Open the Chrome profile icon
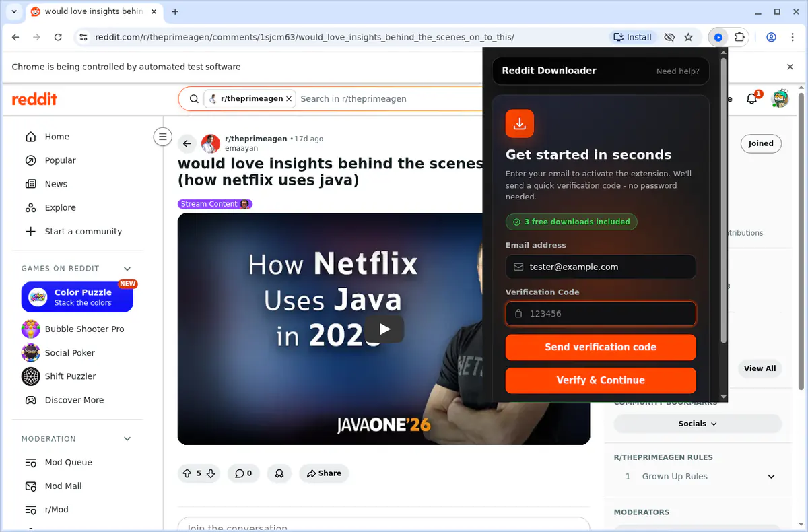The height and width of the screenshot is (532, 808). pos(772,37)
